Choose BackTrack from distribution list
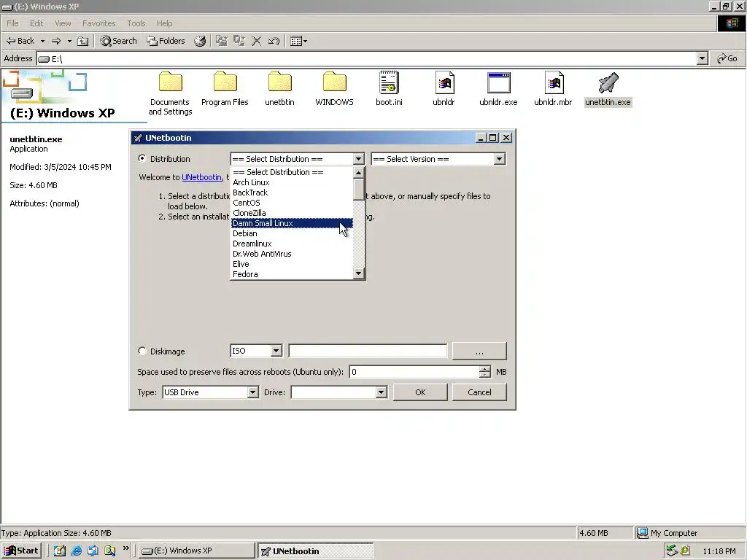Viewport: 747px width, 560px height. point(292,192)
